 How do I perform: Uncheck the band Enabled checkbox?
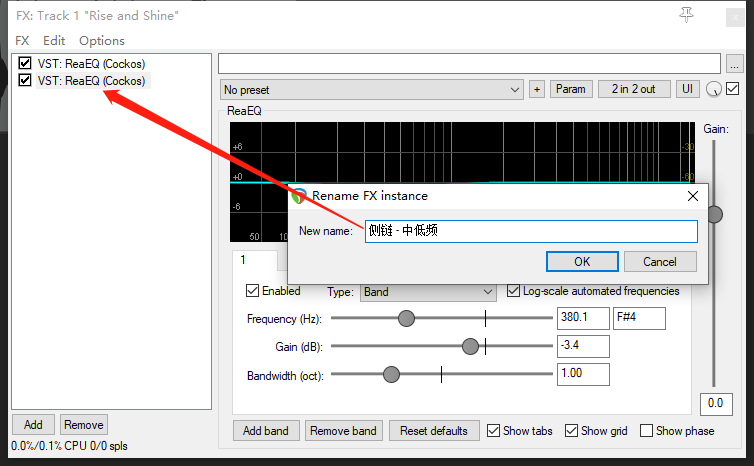click(252, 290)
